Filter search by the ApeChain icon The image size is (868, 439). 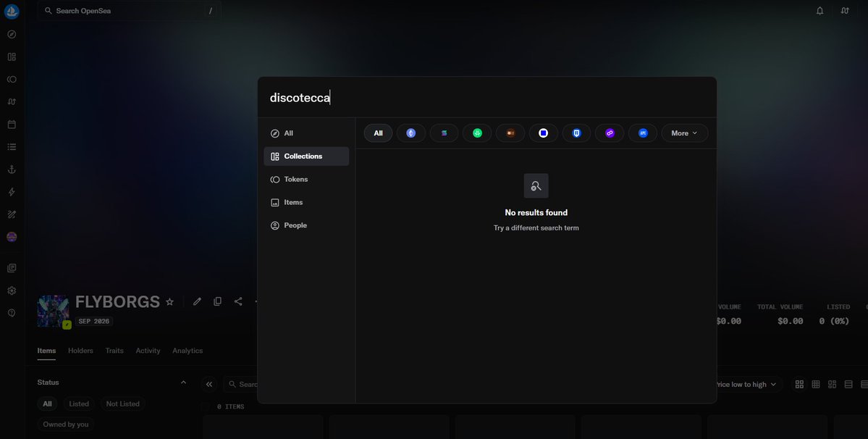pos(643,133)
